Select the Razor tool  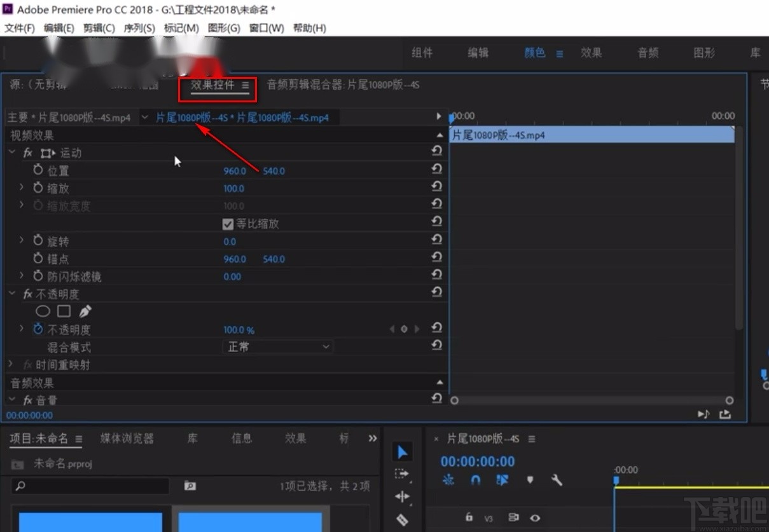click(x=402, y=519)
